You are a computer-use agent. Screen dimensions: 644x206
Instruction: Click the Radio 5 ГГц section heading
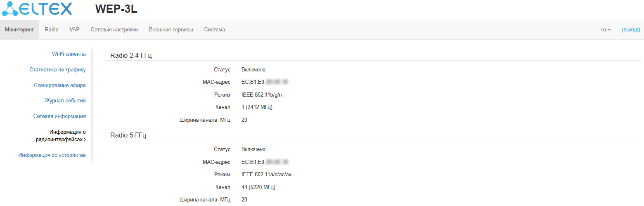(x=128, y=135)
